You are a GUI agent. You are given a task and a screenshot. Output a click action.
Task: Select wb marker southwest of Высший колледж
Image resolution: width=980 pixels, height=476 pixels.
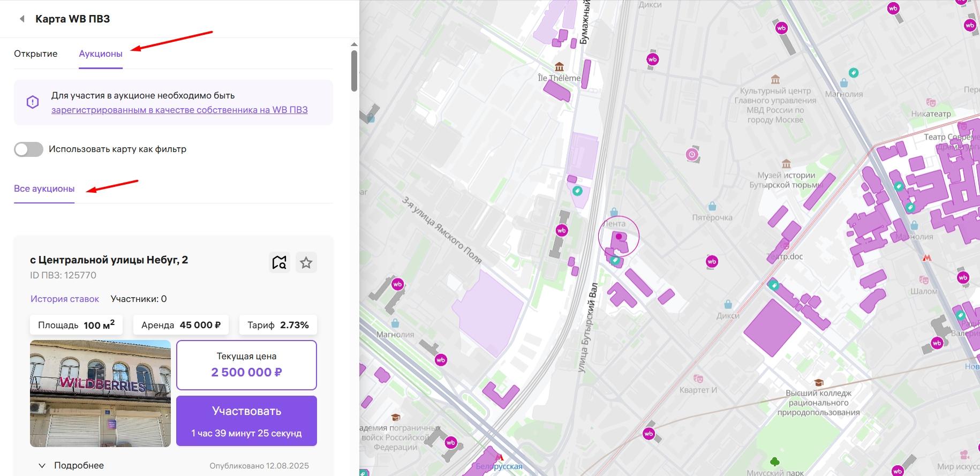pyautogui.click(x=649, y=433)
